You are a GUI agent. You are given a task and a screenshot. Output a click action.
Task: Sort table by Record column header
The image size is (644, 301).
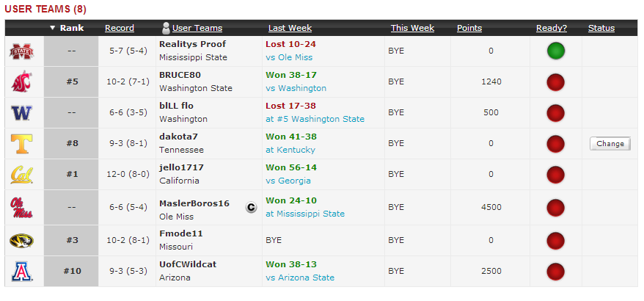(120, 28)
